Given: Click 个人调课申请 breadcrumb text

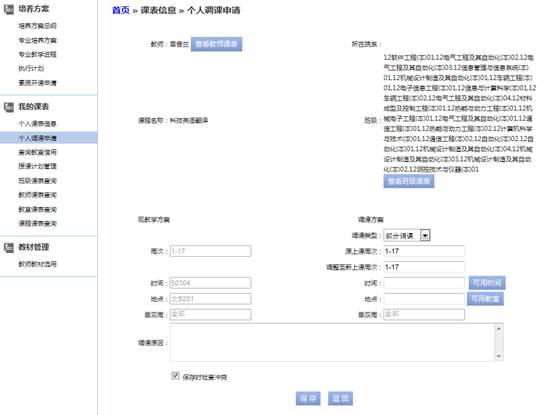Looking at the screenshot, I should click(x=213, y=10).
